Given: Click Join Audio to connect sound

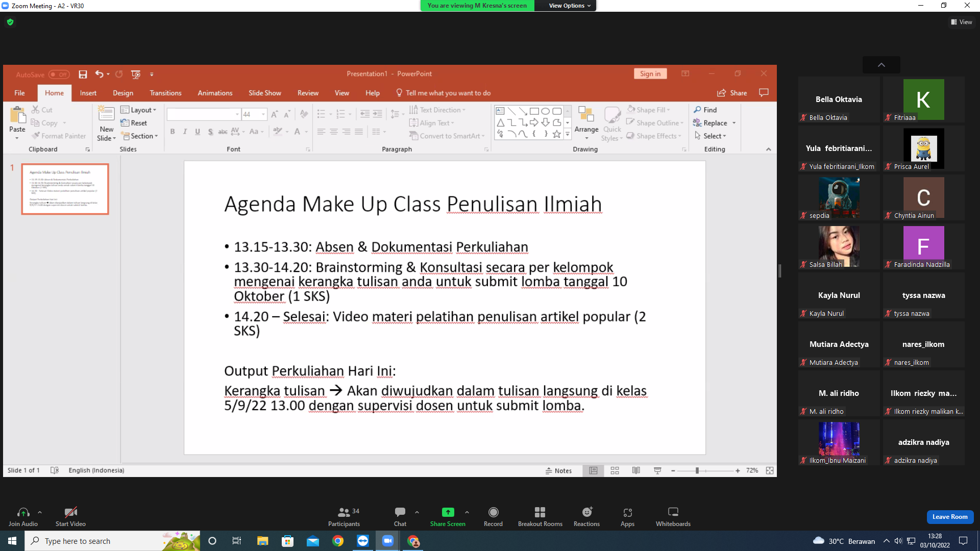Looking at the screenshot, I should (23, 516).
